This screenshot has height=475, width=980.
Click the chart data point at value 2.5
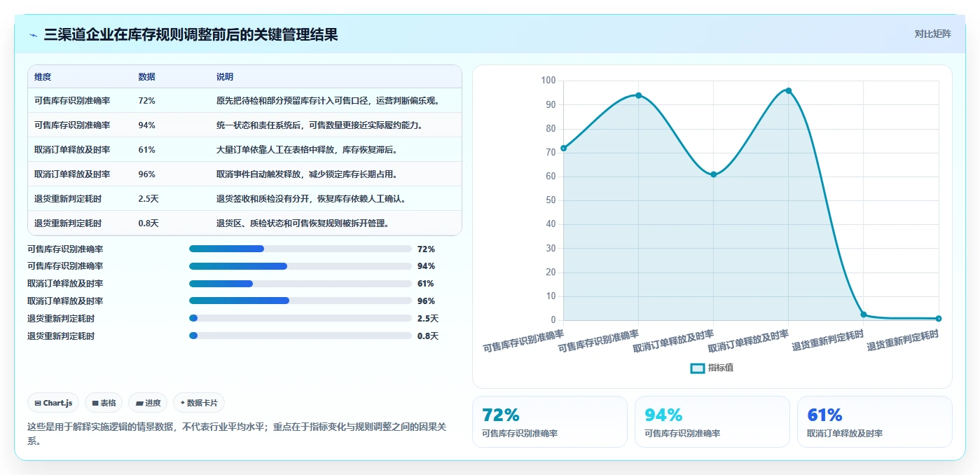pyautogui.click(x=864, y=315)
